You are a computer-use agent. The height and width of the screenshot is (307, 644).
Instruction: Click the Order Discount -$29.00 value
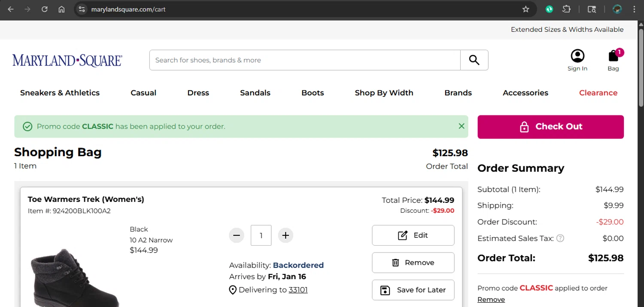(x=610, y=222)
